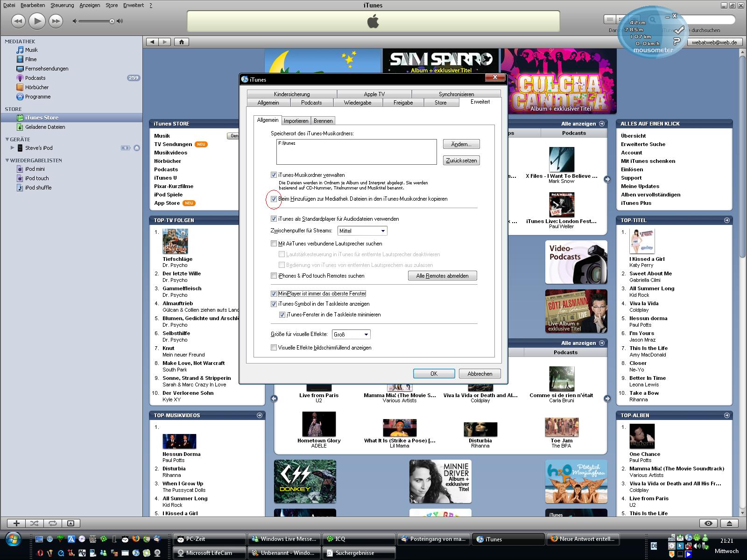
Task: Navigate back in the iTunes Store
Action: [x=152, y=42]
